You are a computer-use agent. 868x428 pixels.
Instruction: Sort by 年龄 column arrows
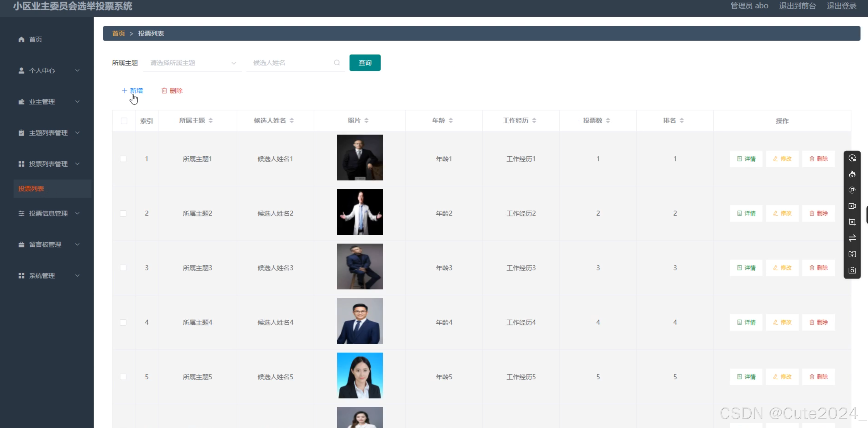pyautogui.click(x=451, y=121)
